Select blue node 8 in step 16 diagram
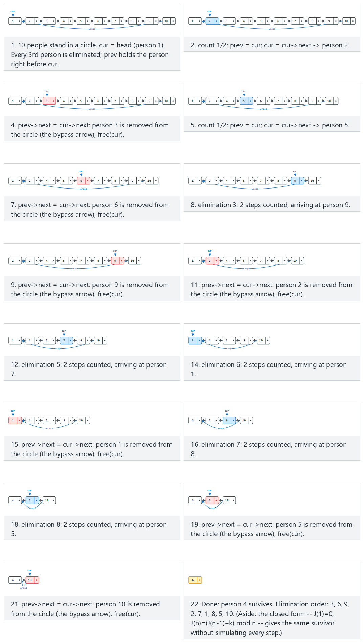The height and width of the screenshot is (643, 364). [229, 420]
